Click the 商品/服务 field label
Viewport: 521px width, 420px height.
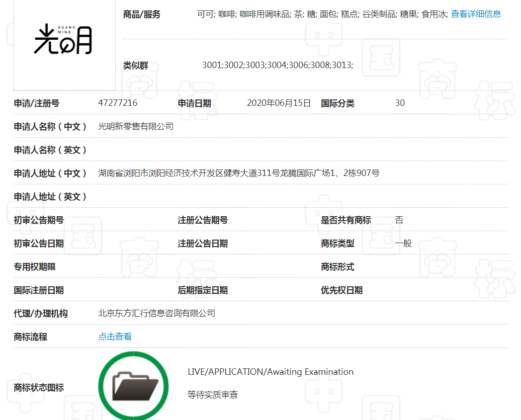[x=142, y=14]
